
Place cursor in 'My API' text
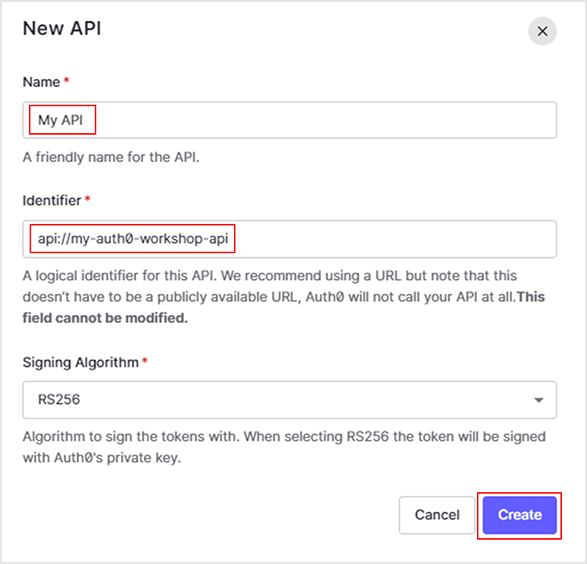tap(60, 120)
